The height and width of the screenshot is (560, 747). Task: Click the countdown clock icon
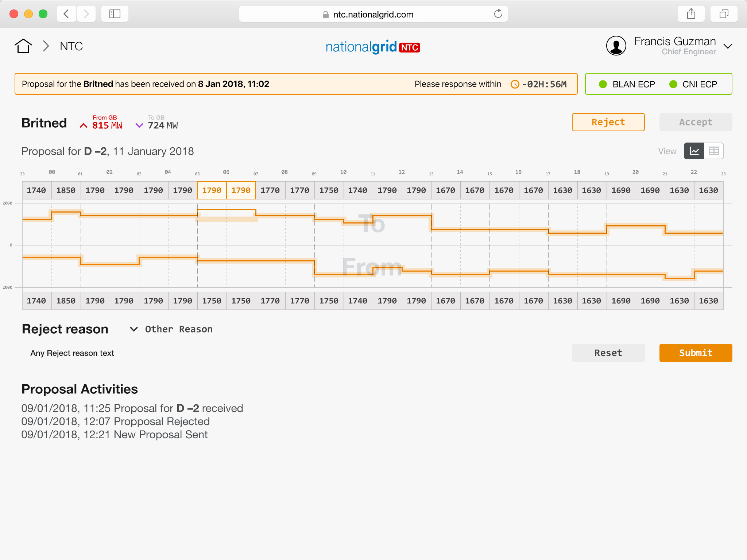tap(515, 84)
